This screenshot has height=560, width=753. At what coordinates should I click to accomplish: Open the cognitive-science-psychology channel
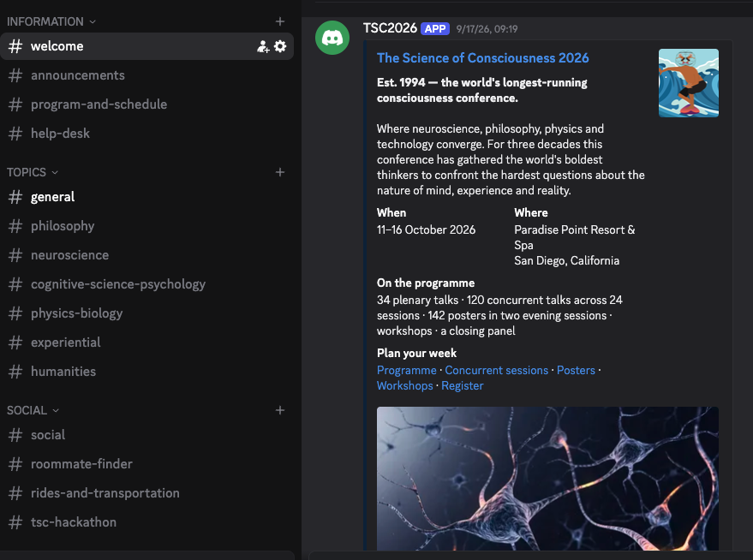point(147,284)
